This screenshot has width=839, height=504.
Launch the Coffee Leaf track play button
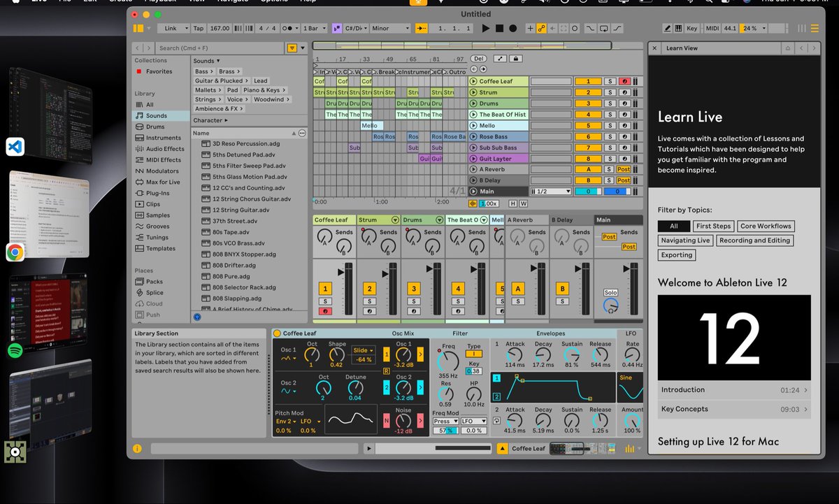473,81
